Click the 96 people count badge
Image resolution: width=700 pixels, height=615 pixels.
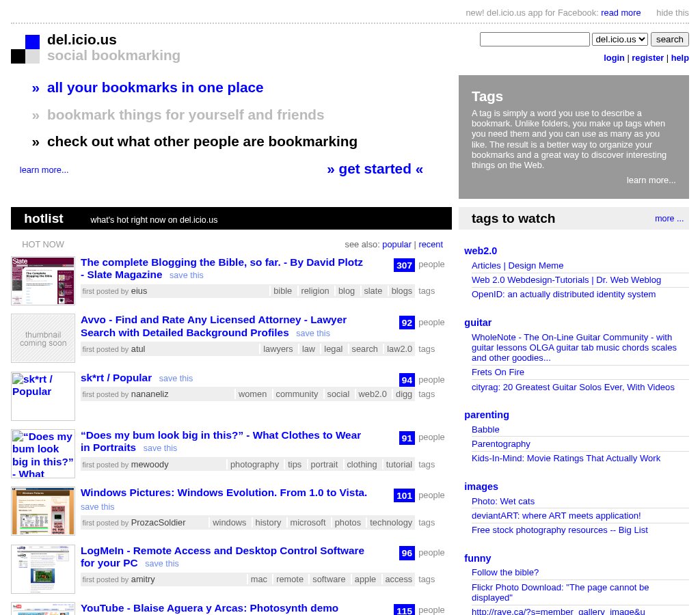click(407, 553)
